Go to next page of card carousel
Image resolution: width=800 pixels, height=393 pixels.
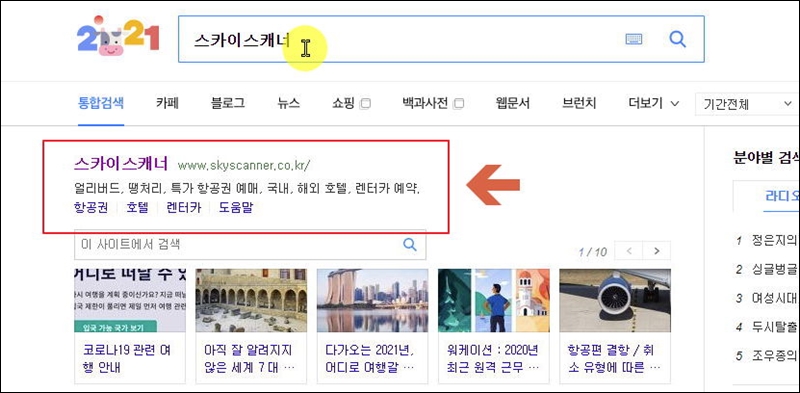(657, 251)
